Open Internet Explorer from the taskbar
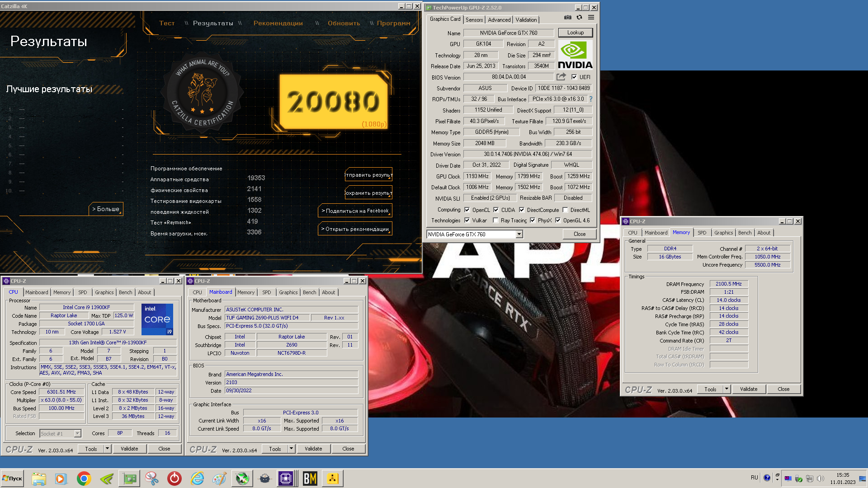The height and width of the screenshot is (488, 868). pyautogui.click(x=197, y=479)
